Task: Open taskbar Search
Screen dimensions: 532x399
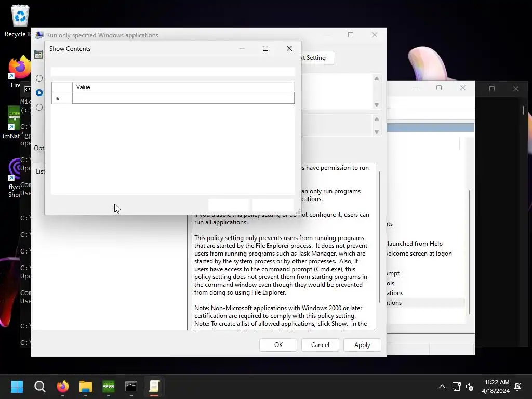Action: (39, 386)
